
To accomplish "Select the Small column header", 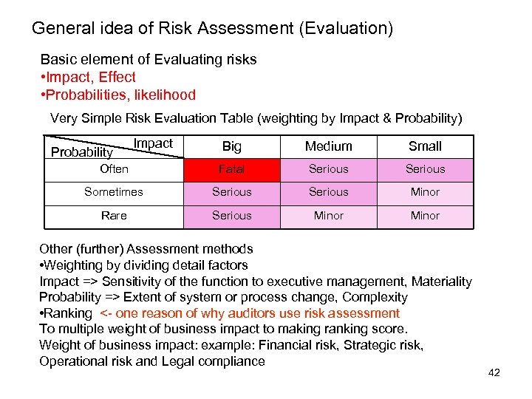I will tap(425, 146).
